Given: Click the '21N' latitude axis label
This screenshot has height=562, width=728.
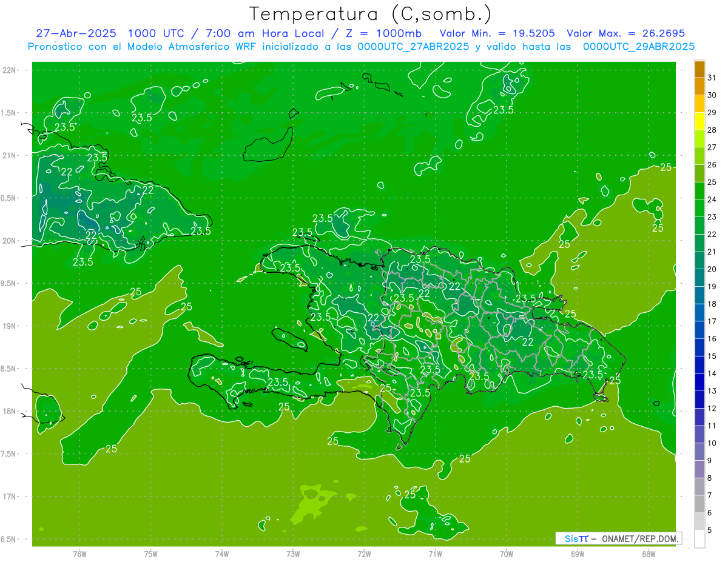Looking at the screenshot, I should 9,156.
